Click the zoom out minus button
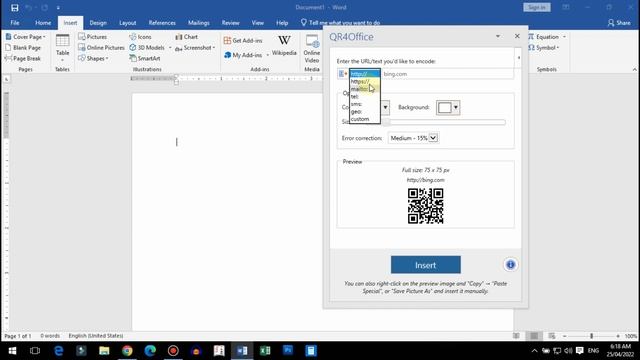Viewport: 640px width, 360px height. (x=564, y=336)
